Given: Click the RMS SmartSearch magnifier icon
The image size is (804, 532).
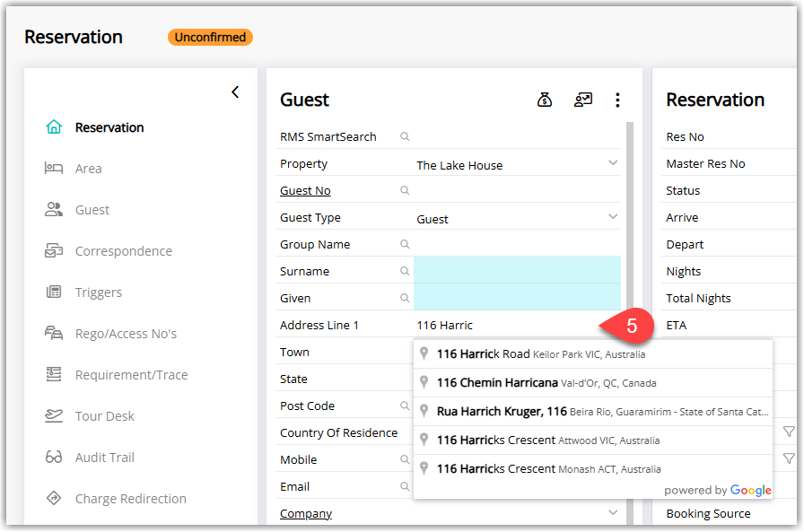Looking at the screenshot, I should click(405, 136).
